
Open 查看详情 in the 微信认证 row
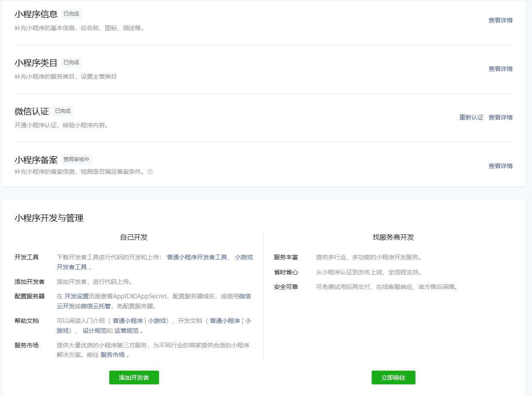500,117
